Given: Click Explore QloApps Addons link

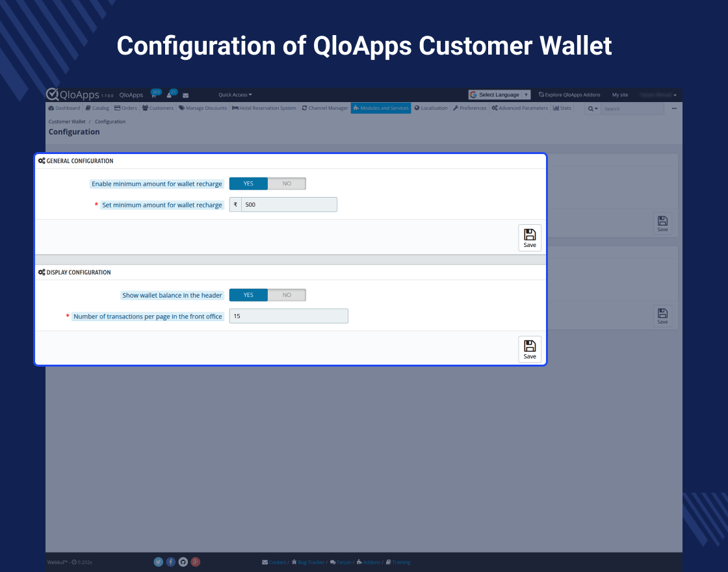Looking at the screenshot, I should pos(569,95).
